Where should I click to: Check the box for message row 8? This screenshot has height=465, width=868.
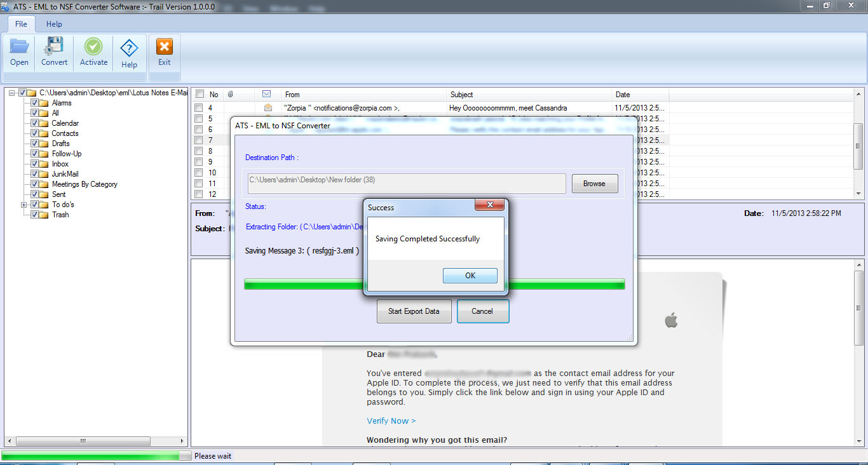[199, 151]
